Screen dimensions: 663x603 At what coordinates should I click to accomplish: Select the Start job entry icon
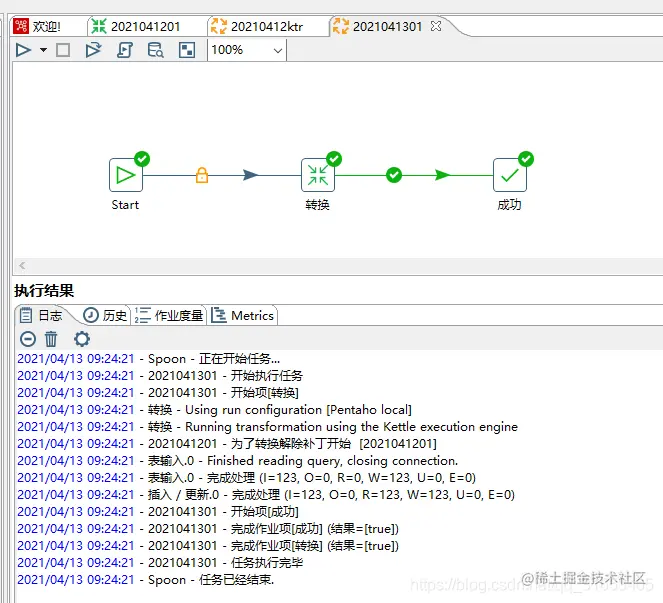(126, 175)
